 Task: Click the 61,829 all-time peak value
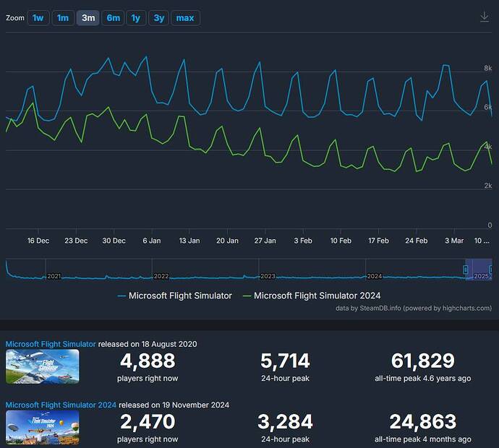(423, 361)
